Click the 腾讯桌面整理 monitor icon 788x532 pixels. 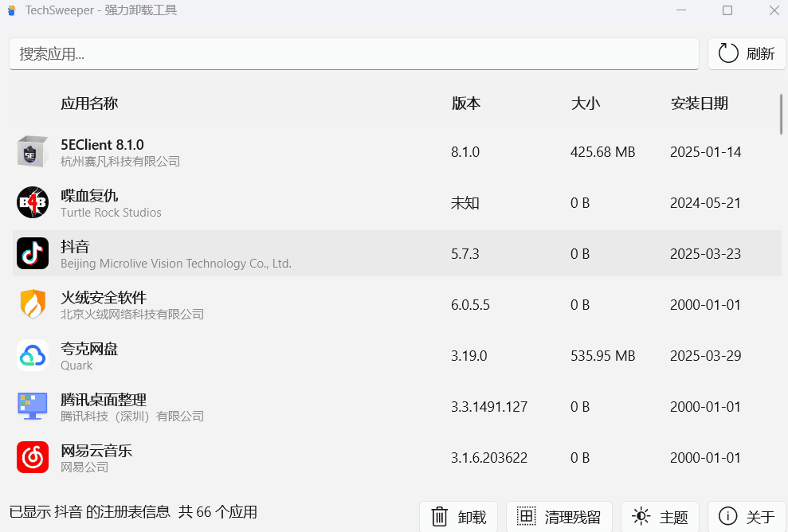[33, 406]
